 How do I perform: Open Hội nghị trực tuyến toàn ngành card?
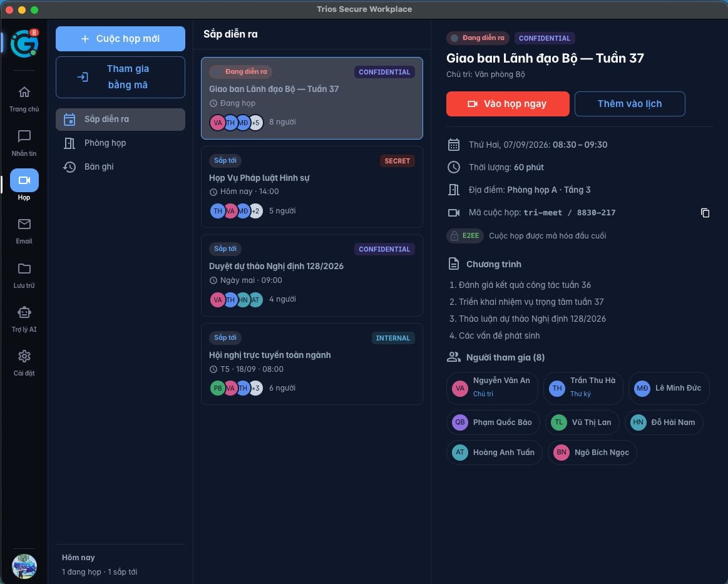[312, 364]
